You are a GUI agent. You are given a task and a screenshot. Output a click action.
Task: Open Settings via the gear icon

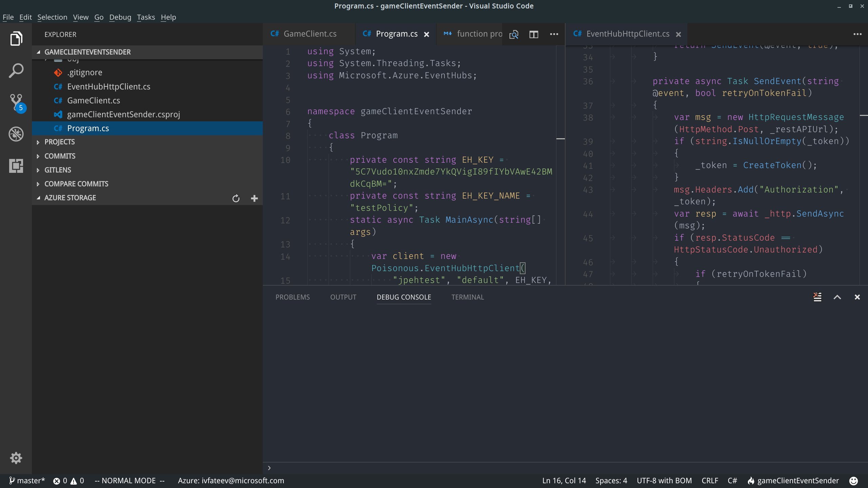point(16,458)
